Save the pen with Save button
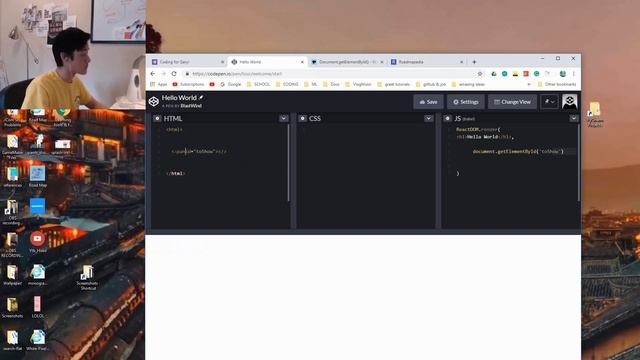Screen dimensions: 640x360 click(x=428, y=102)
